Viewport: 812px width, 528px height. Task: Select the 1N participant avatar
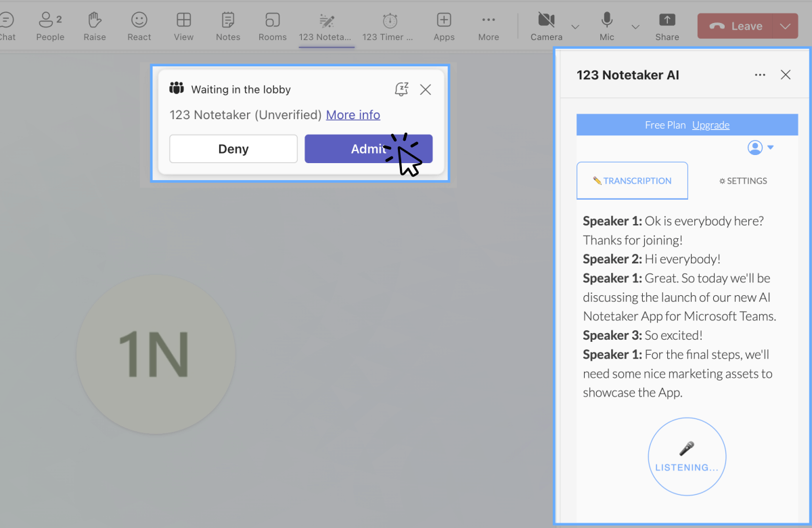pos(156,354)
